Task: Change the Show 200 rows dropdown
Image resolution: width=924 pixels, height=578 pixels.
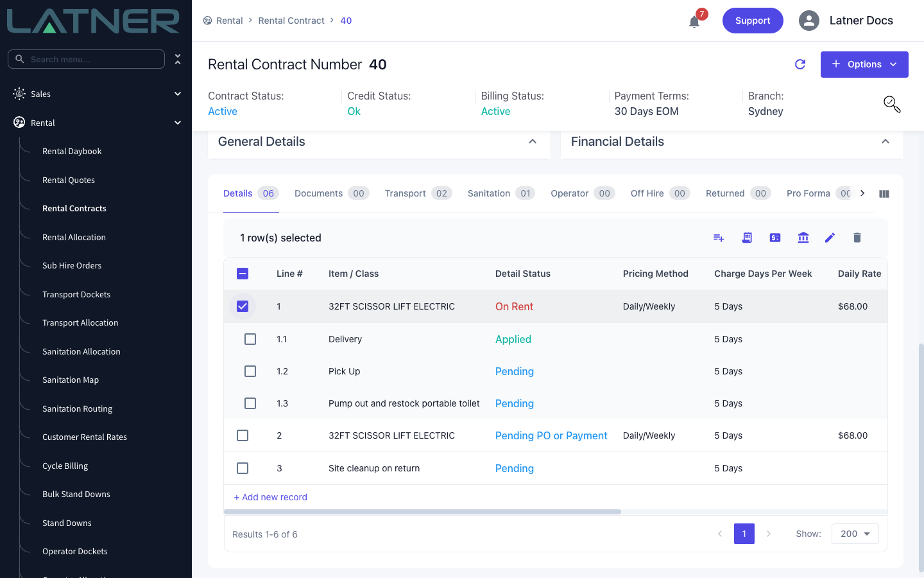Action: pyautogui.click(x=855, y=534)
